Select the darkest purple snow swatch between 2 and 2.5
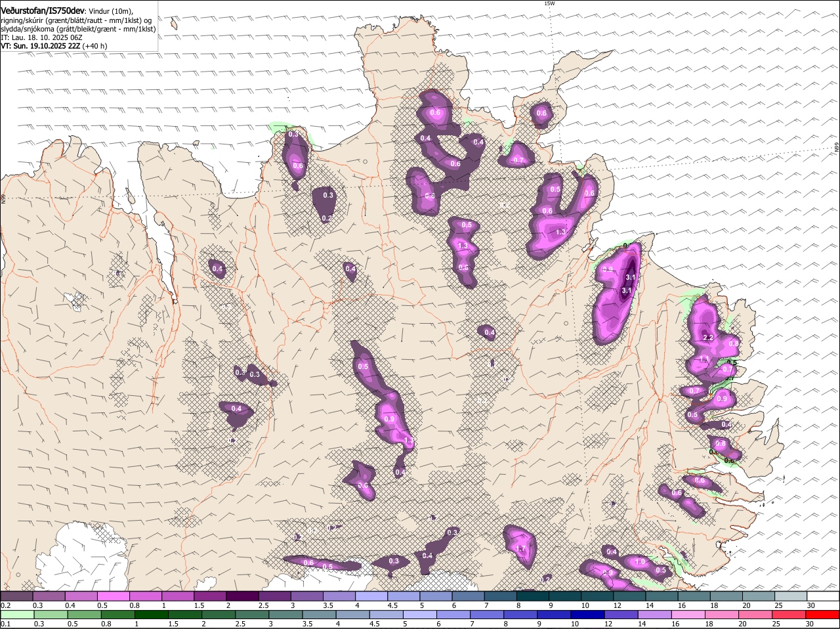The height and width of the screenshot is (629, 840). click(243, 596)
